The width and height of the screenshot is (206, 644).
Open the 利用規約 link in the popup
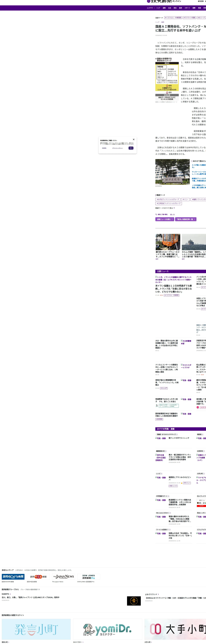tap(104, 148)
